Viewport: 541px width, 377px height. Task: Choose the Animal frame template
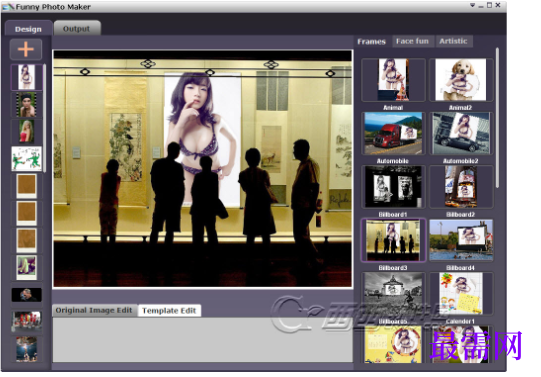(x=393, y=80)
